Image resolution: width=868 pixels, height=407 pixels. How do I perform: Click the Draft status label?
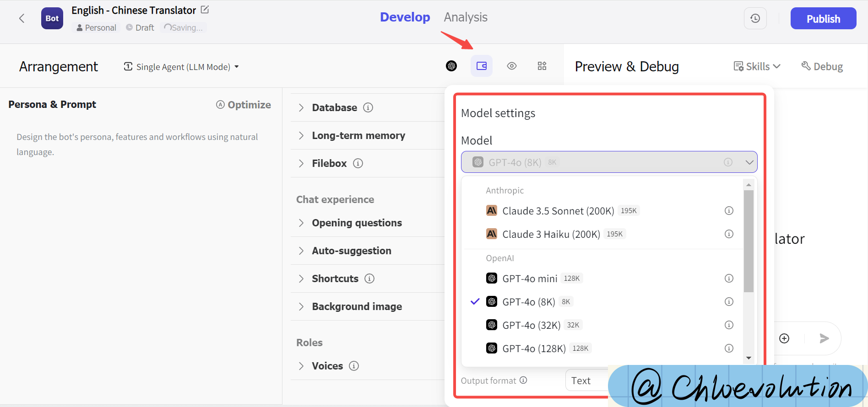140,28
